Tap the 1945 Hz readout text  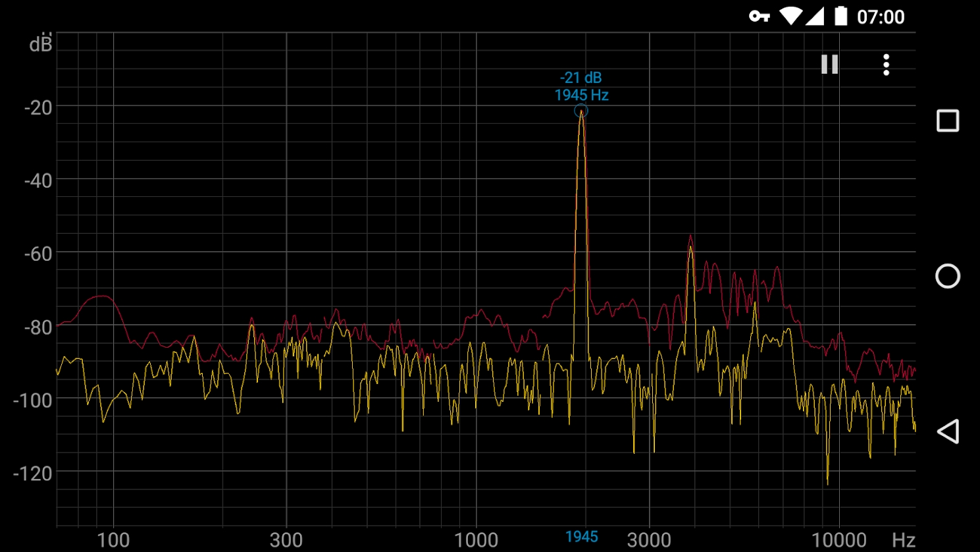[x=582, y=94]
